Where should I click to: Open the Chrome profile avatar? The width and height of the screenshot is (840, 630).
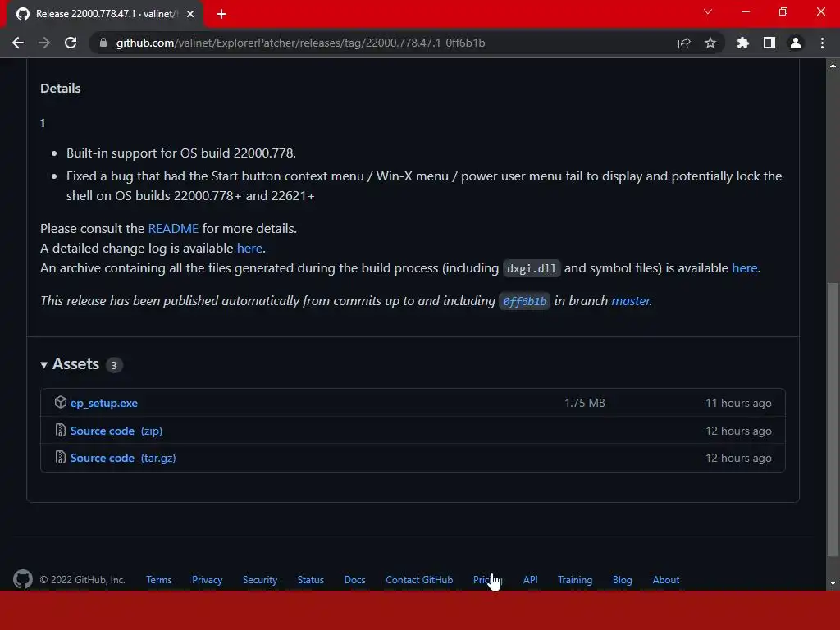[796, 43]
